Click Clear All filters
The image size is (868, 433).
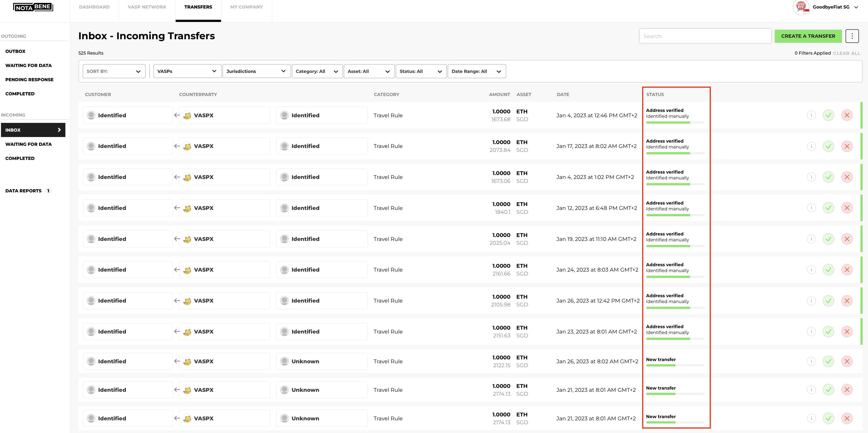(847, 53)
